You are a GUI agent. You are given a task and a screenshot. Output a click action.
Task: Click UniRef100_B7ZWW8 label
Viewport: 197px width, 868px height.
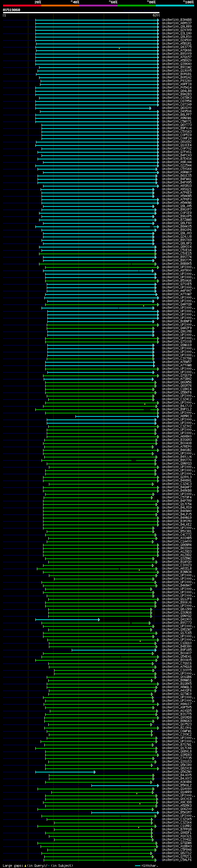(x=177, y=220)
